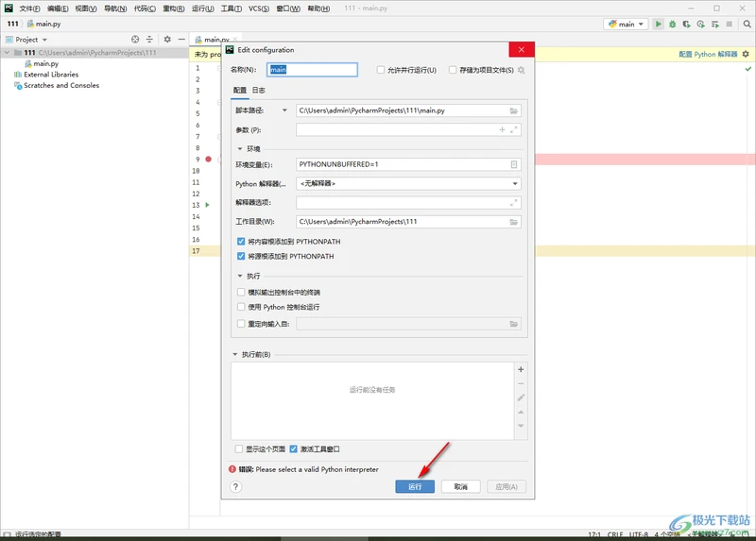Check store as project file option
Screen dimensions: 756x541
[453, 70]
